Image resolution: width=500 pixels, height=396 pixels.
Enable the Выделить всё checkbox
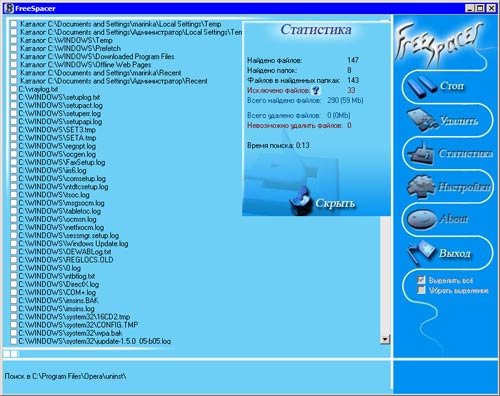pos(421,280)
